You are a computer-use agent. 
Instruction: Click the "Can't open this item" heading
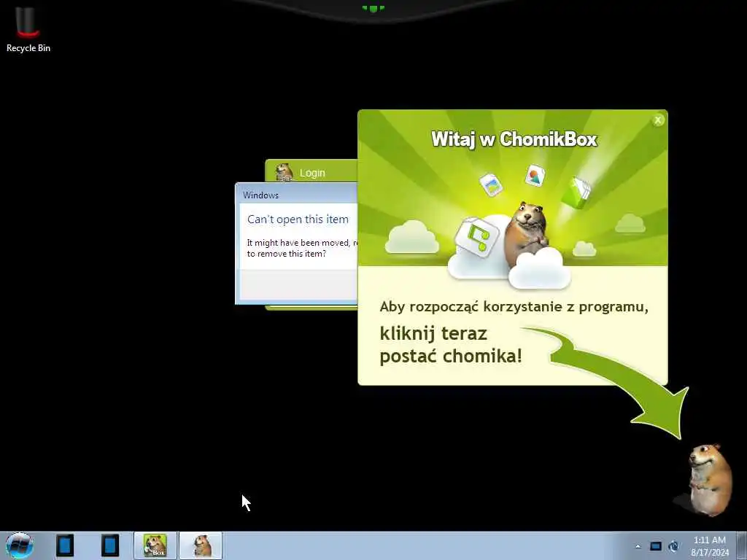point(298,219)
